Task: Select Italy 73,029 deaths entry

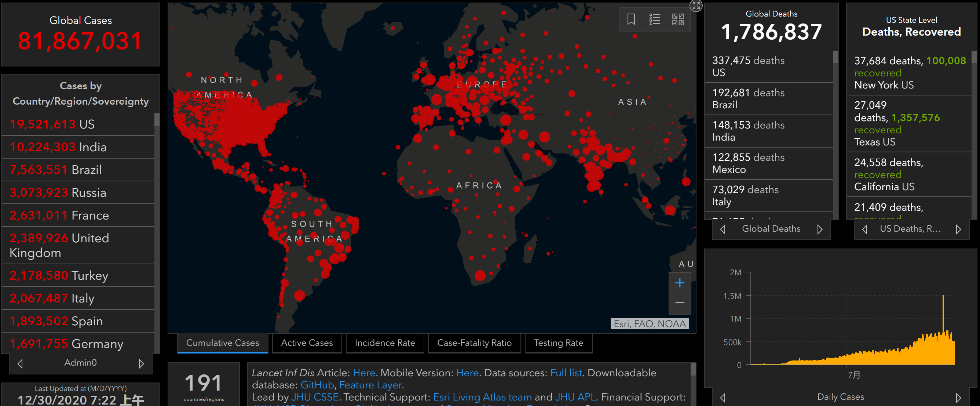Action: [x=768, y=196]
